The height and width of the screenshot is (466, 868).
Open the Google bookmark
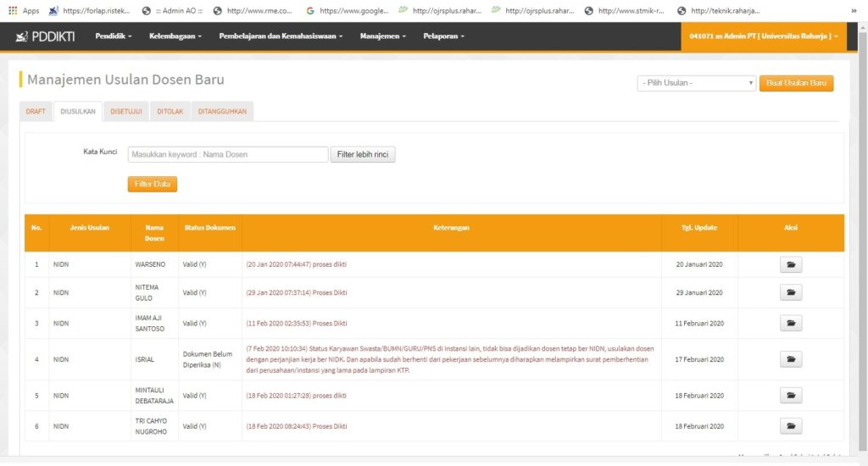click(x=347, y=10)
